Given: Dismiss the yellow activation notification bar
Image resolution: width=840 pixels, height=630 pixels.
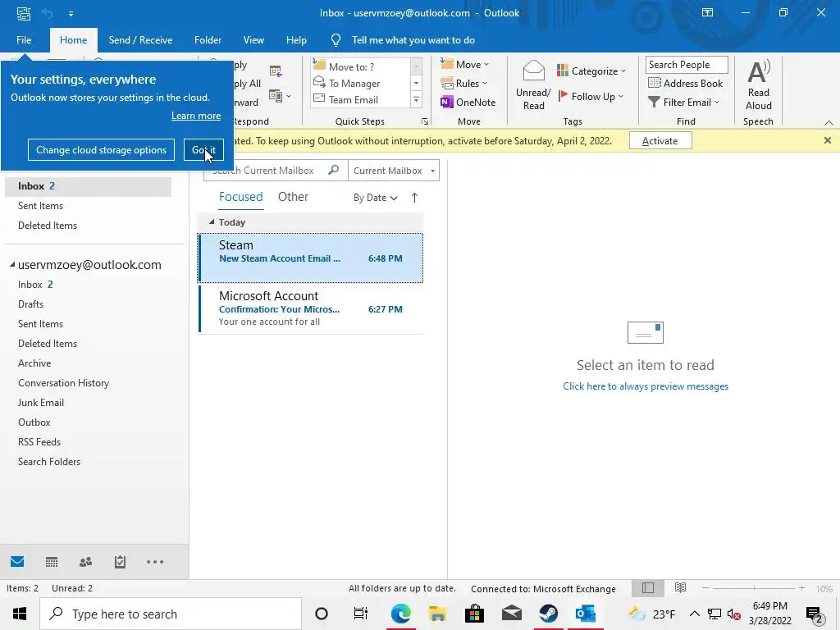Looking at the screenshot, I should coord(827,140).
